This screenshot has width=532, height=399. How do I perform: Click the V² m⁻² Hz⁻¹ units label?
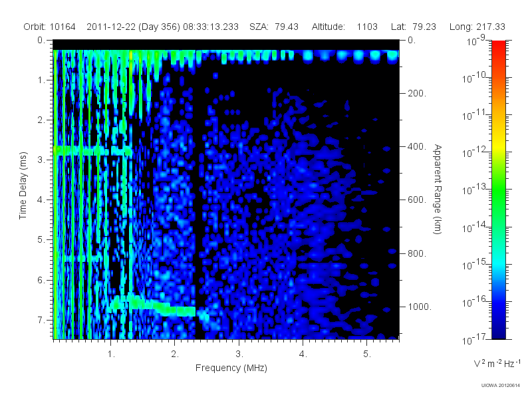pyautogui.click(x=497, y=363)
